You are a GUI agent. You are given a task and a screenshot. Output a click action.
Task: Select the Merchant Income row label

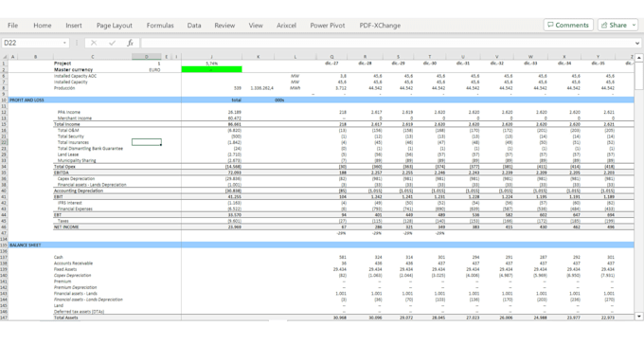74,118
